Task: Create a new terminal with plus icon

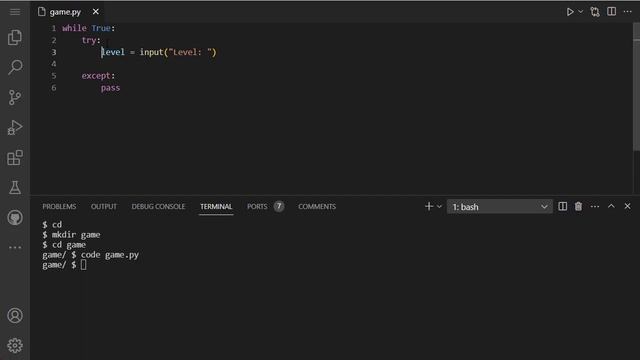Action: [429, 207]
